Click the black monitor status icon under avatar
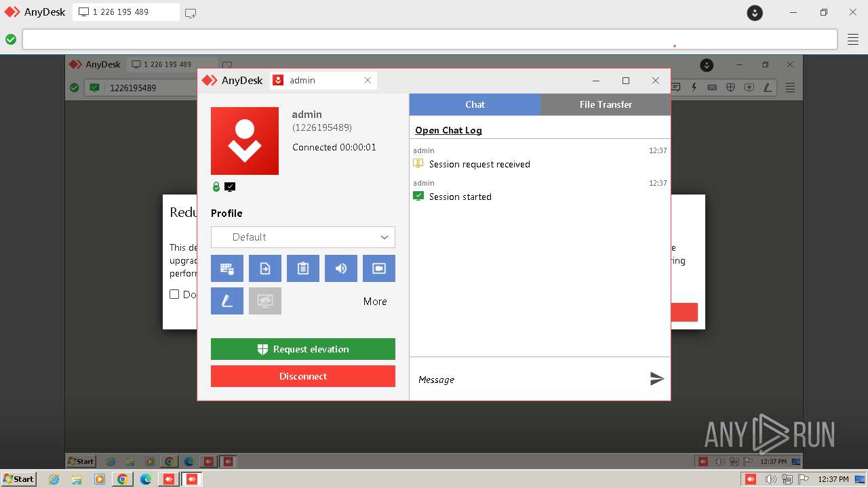Screen dimensions: 868x488 (x=230, y=187)
